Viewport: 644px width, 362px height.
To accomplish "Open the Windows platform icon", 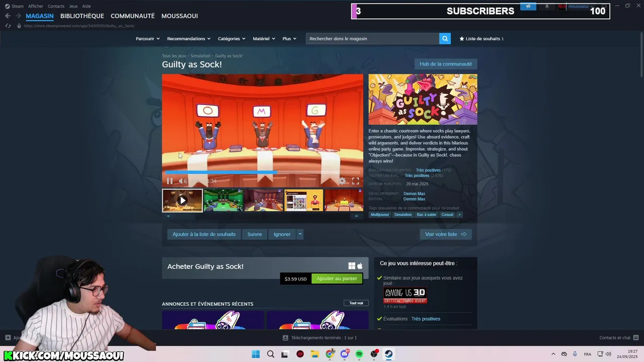I will coord(352,266).
